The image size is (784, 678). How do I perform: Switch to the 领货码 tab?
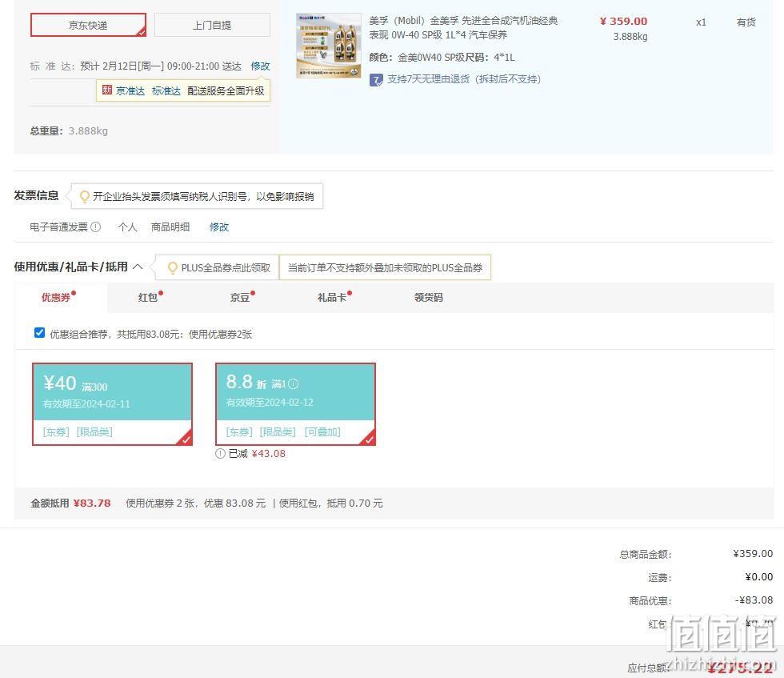pyautogui.click(x=429, y=297)
